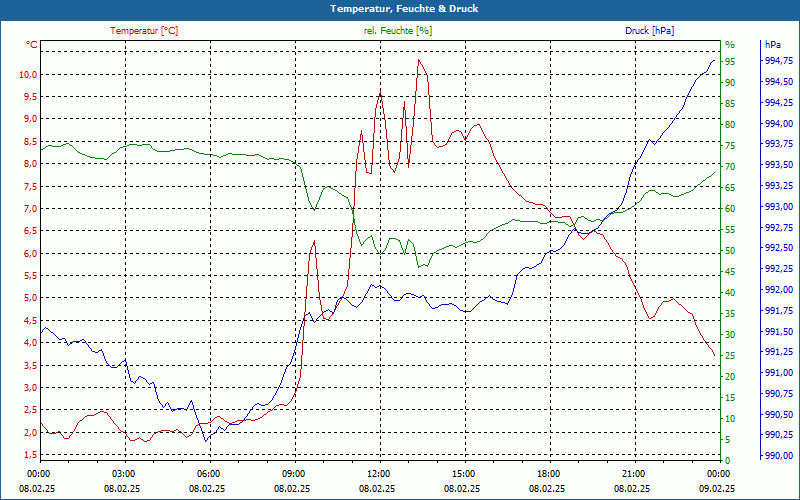The image size is (800, 500).
Task: Click the '21:00' time axis label
Action: [x=634, y=473]
